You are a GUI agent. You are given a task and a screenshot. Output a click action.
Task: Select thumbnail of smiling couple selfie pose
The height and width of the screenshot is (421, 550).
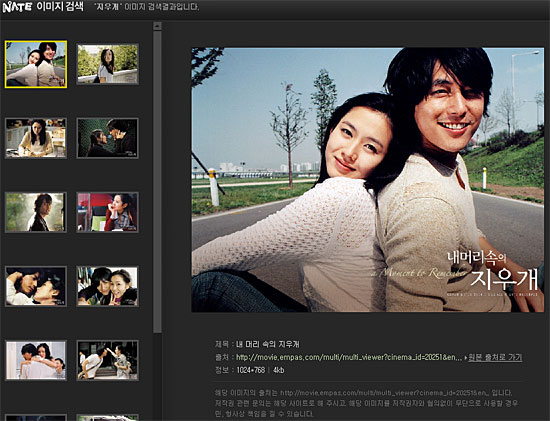point(108,286)
